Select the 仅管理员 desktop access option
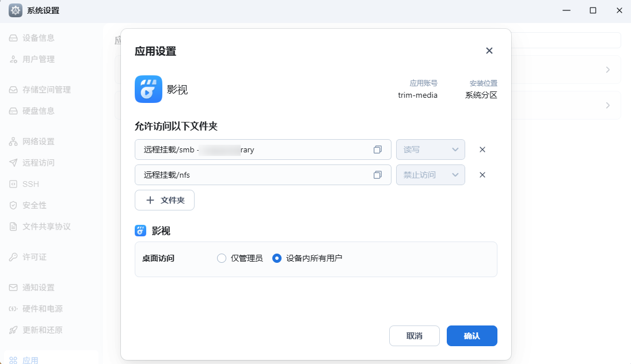 point(222,258)
